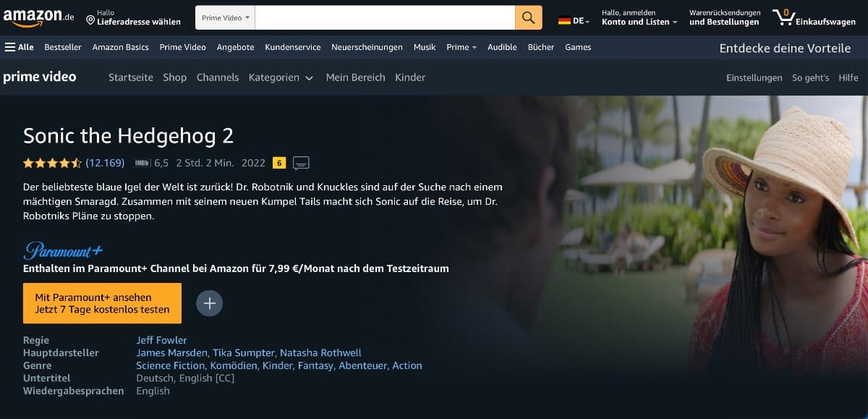Open Kundenservice in the nav bar
Image resolution: width=868 pixels, height=419 pixels.
click(x=293, y=47)
